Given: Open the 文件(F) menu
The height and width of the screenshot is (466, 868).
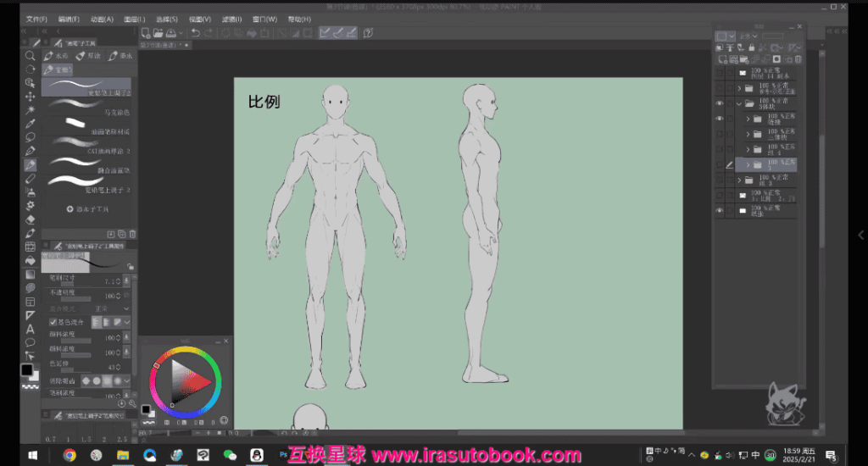Looking at the screenshot, I should 36,19.
